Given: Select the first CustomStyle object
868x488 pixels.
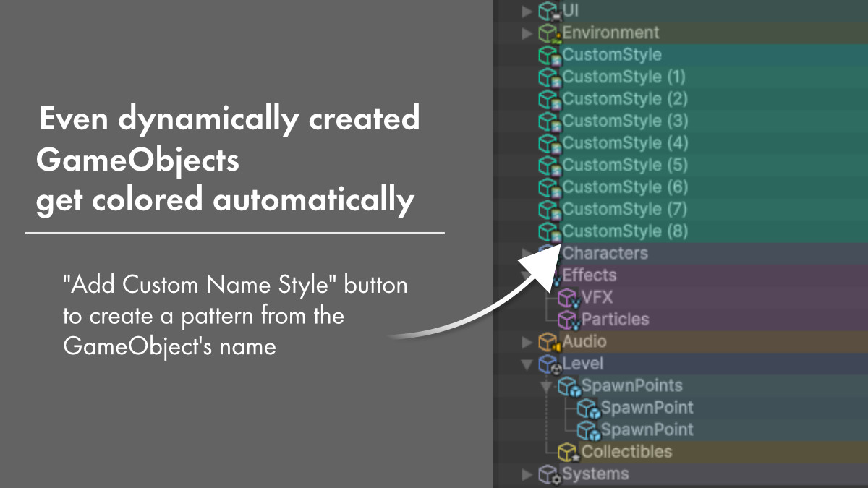Looking at the screenshot, I should 611,55.
